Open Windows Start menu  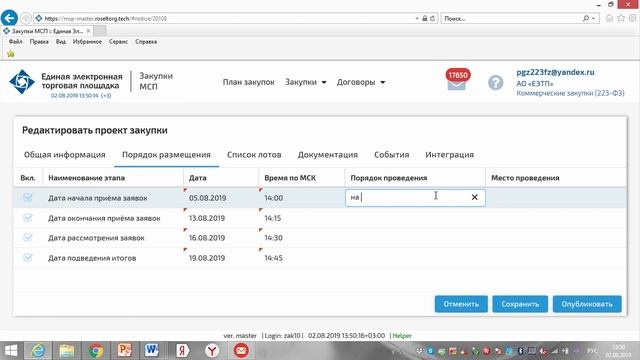[11, 351]
